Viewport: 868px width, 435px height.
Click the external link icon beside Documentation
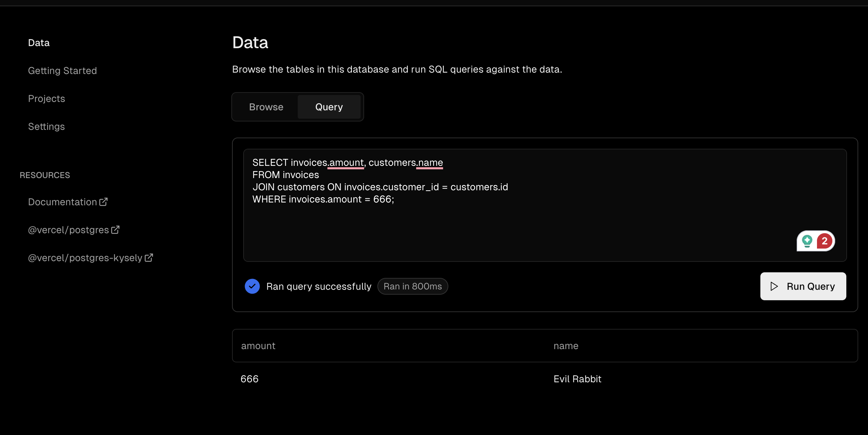click(103, 202)
